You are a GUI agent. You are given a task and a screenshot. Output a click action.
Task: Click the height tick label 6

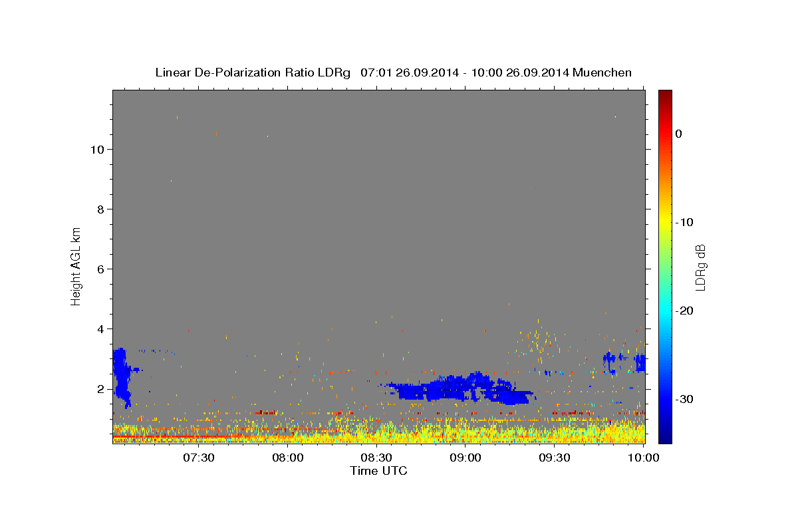point(101,269)
